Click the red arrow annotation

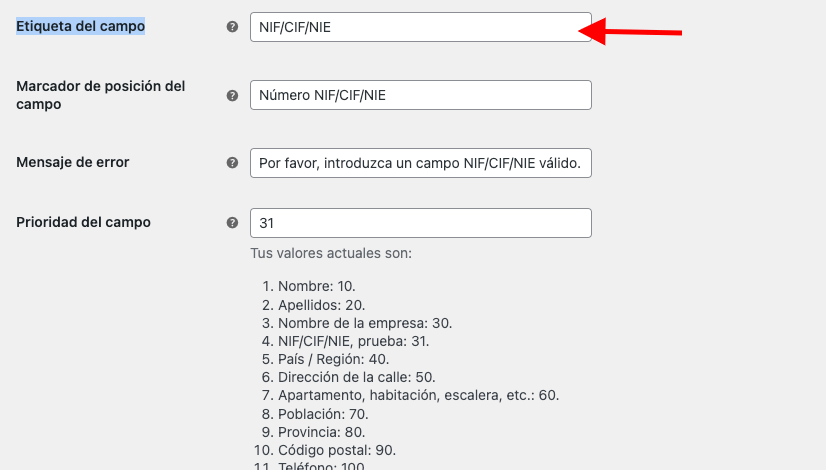[x=631, y=31]
